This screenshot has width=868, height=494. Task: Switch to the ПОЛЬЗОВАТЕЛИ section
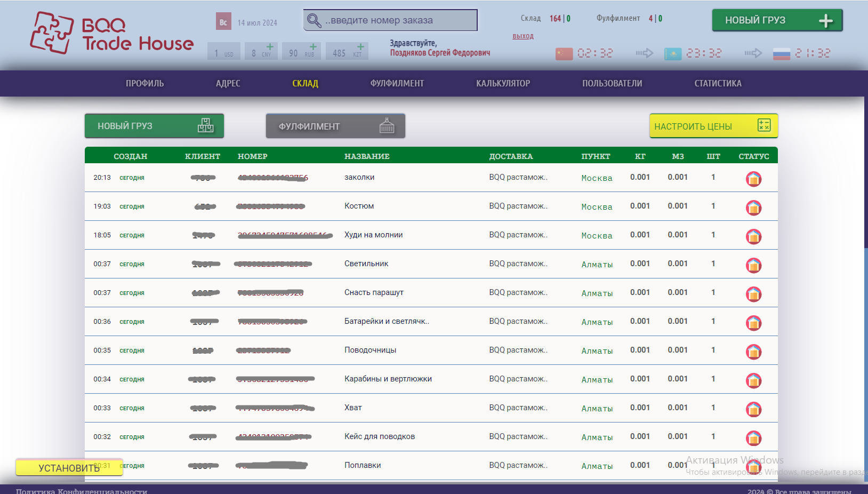612,83
